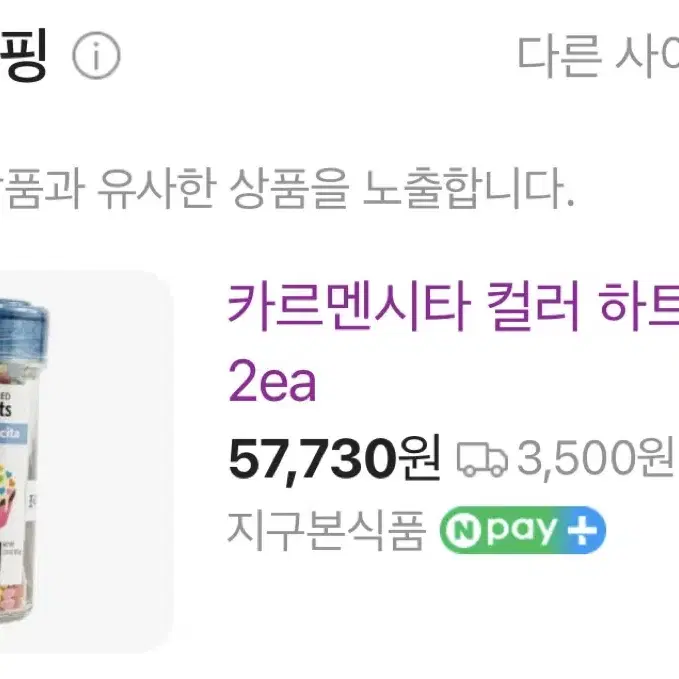Click the 57,730원 price
The width and height of the screenshot is (679, 679).
pyautogui.click(x=334, y=459)
